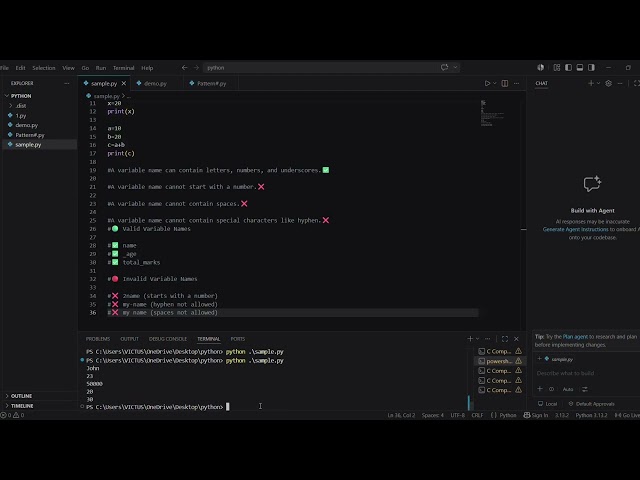640x480 pixels.
Task: Select the powershell terminal in the list
Action: (500, 361)
